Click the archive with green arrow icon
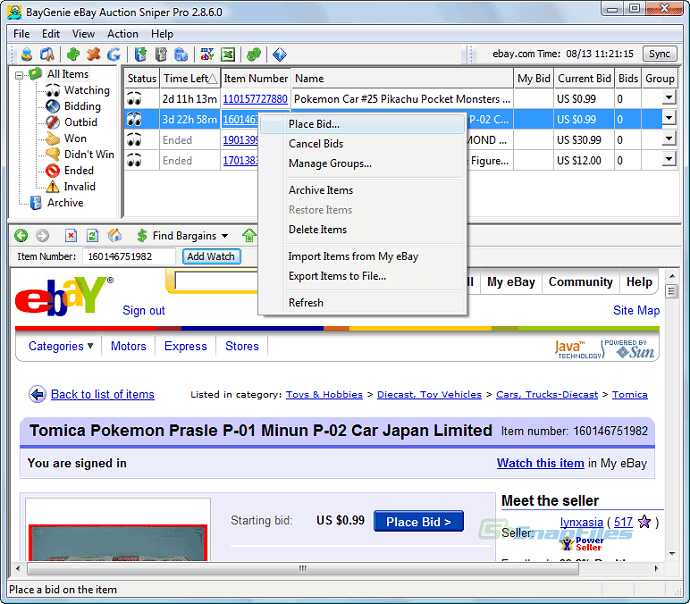Viewport: 690px width, 604px height. coord(140,55)
